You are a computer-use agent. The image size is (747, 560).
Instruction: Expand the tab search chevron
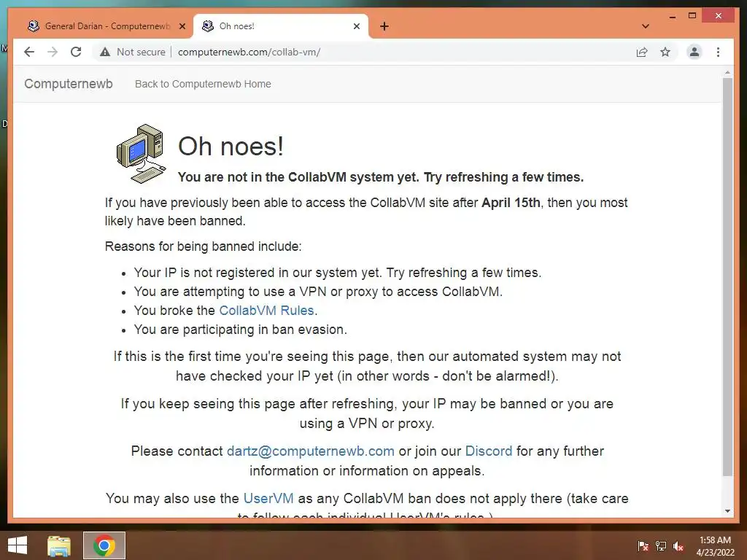click(646, 26)
